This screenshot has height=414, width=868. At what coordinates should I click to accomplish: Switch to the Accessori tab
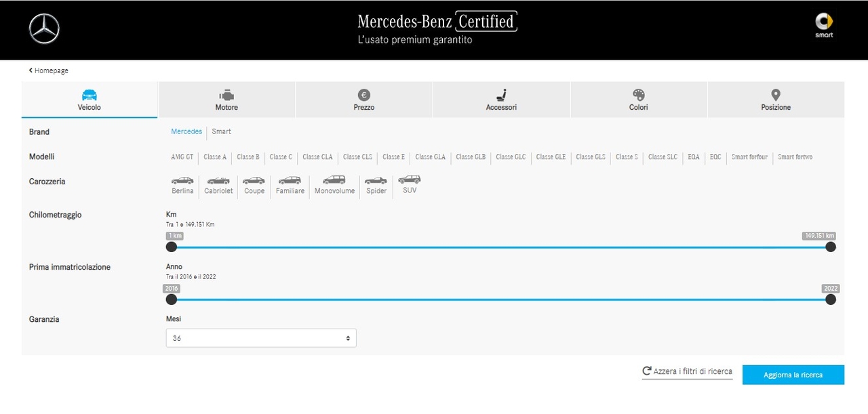click(501, 100)
